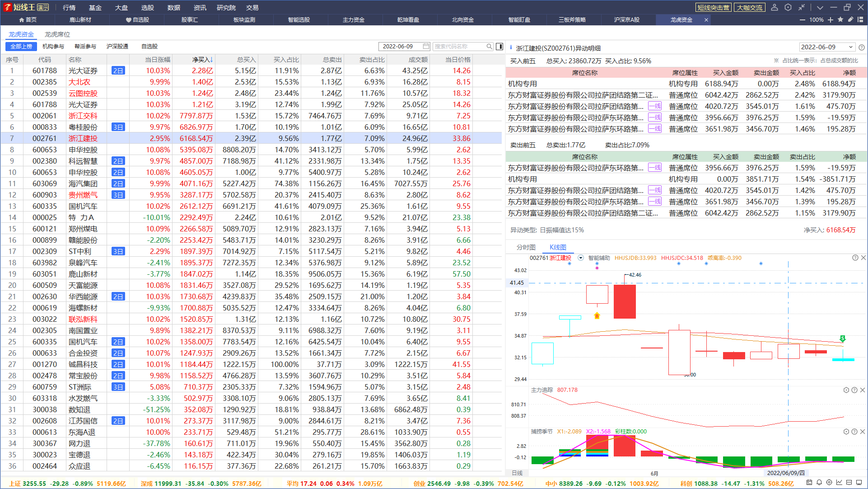Expand the stock selector dropdown arrow
This screenshot has width=868, height=489.
pos(581,258)
